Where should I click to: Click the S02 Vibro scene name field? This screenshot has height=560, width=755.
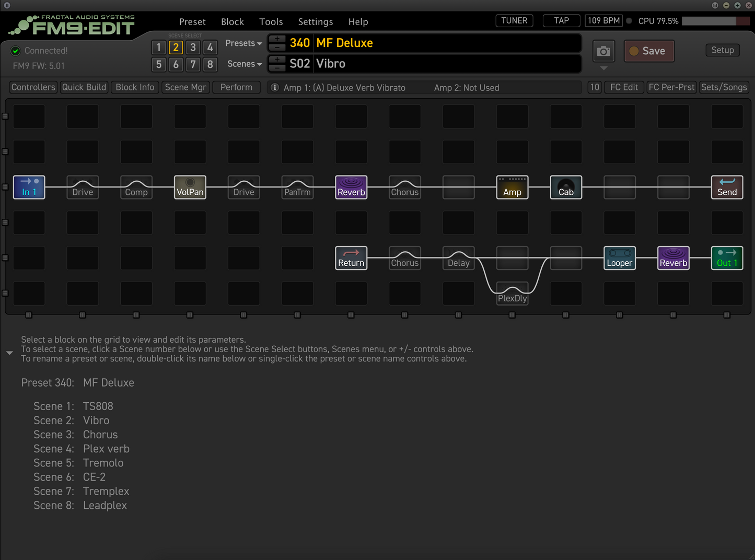447,64
